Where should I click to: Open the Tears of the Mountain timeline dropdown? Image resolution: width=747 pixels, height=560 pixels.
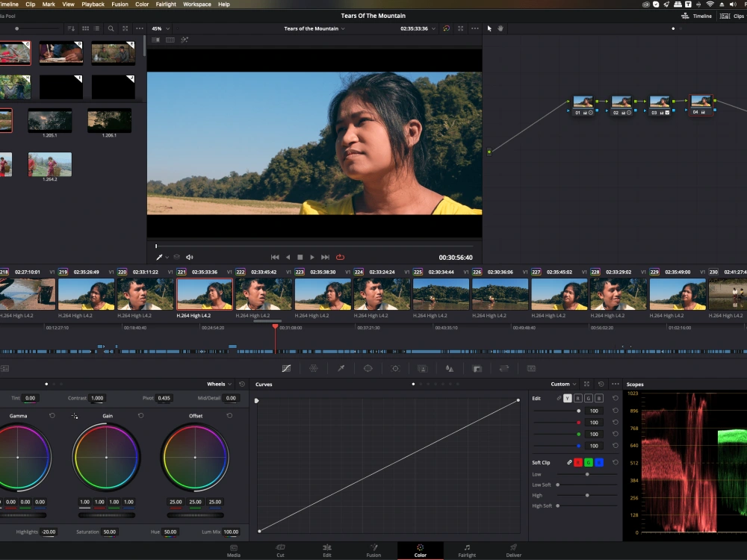point(314,28)
